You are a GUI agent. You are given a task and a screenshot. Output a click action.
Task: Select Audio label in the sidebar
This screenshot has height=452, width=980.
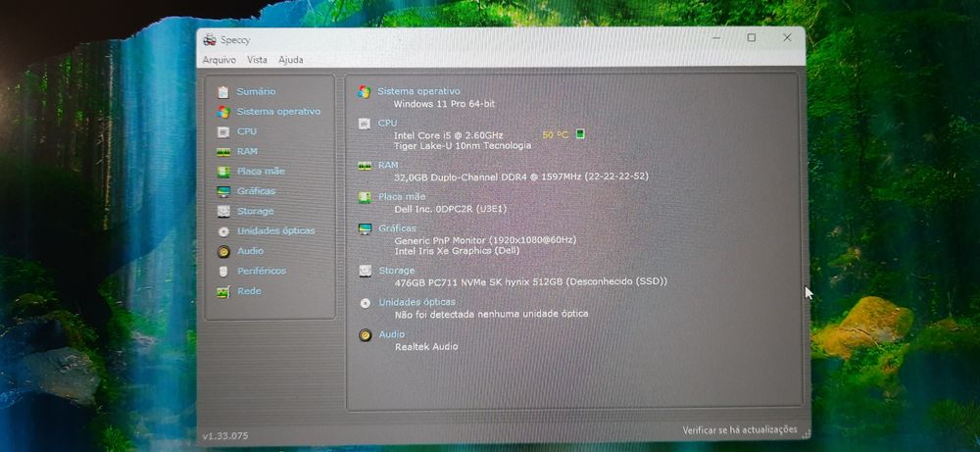pos(250,251)
